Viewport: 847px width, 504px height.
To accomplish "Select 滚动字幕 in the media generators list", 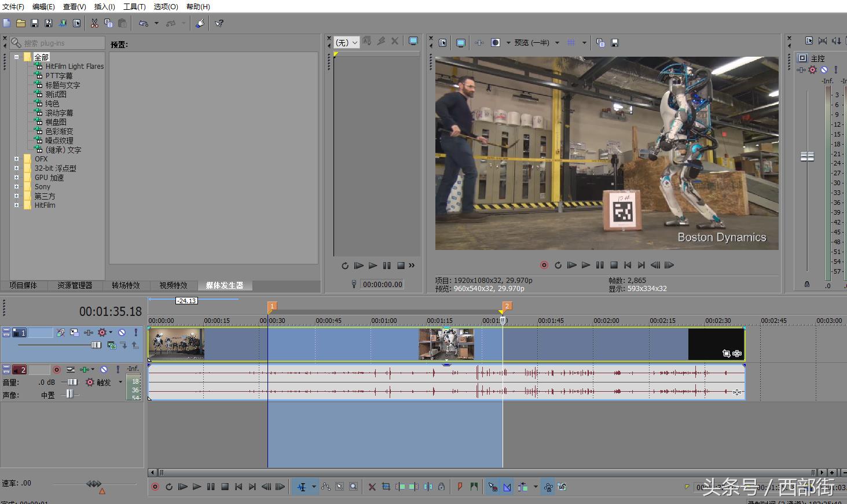I will 59,113.
